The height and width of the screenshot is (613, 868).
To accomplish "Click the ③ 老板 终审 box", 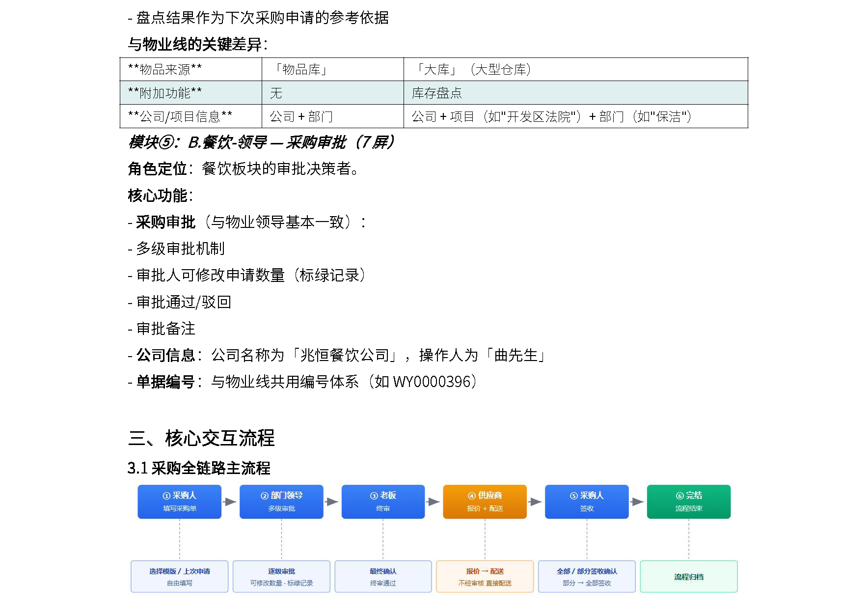I will pyautogui.click(x=383, y=502).
